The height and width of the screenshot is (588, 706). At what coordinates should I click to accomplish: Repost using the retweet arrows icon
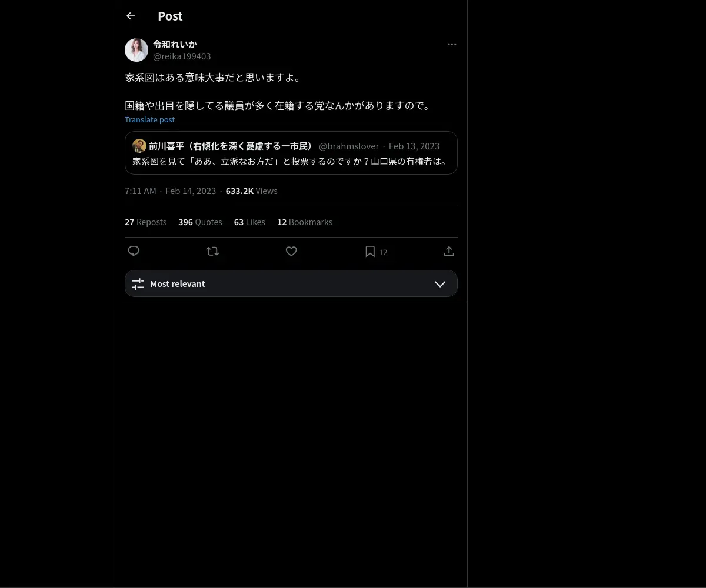212,251
